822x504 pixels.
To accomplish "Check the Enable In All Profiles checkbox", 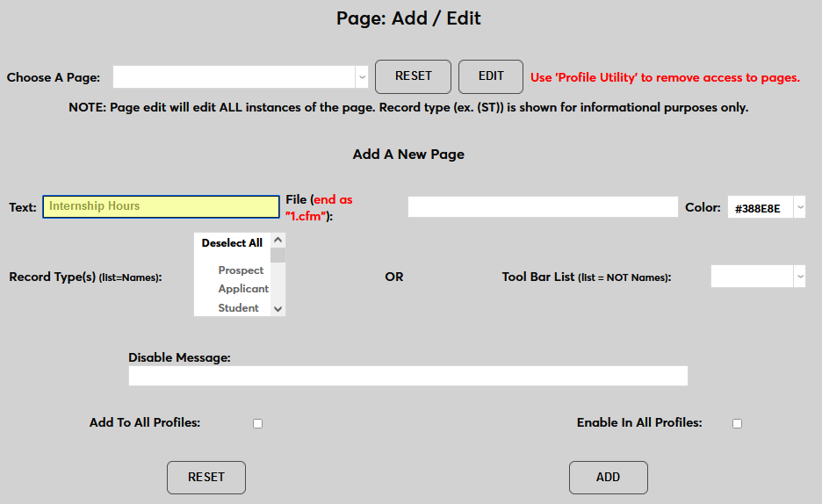I will (737, 423).
